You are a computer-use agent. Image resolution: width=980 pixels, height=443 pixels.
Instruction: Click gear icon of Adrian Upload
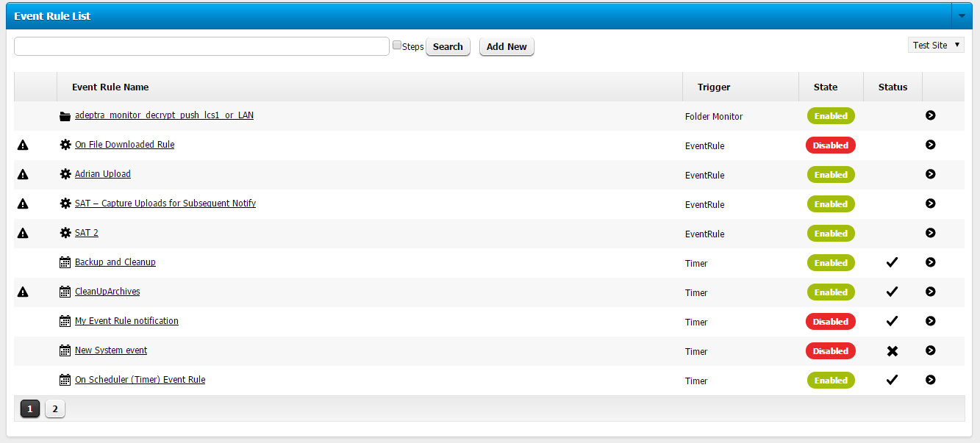(65, 174)
